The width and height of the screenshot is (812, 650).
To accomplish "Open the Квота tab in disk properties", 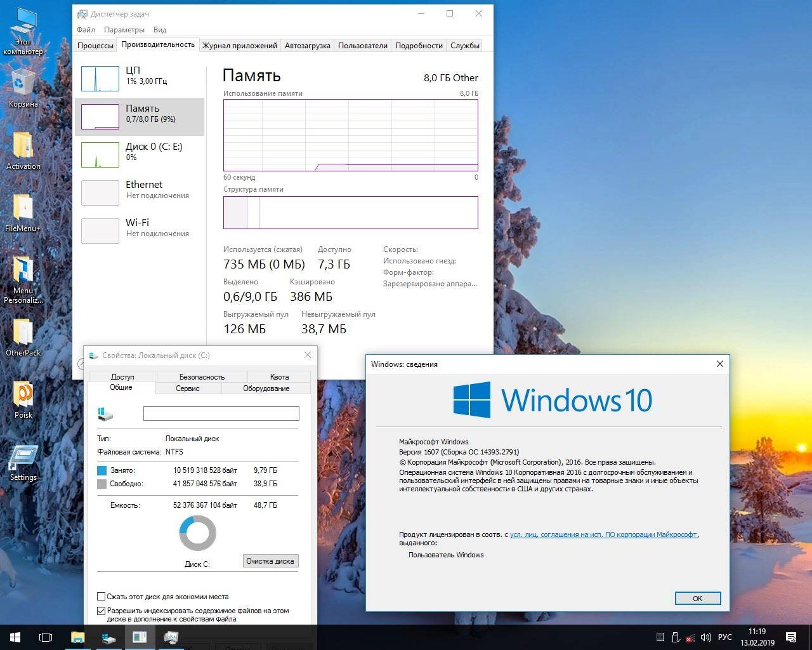I will click(x=279, y=377).
